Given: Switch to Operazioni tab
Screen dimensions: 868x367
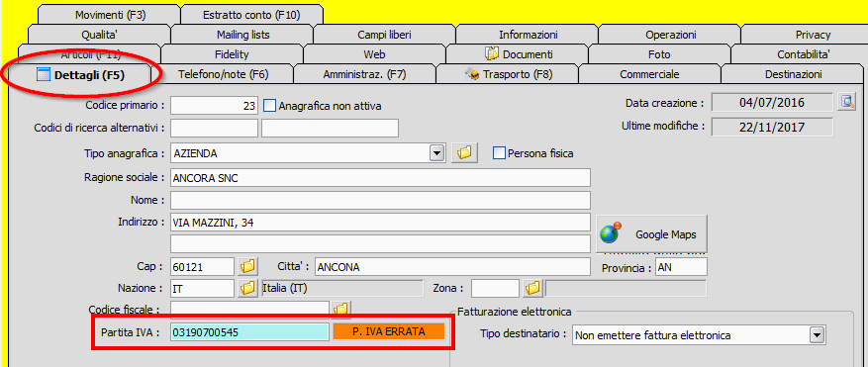Looking at the screenshot, I should pyautogui.click(x=670, y=35).
